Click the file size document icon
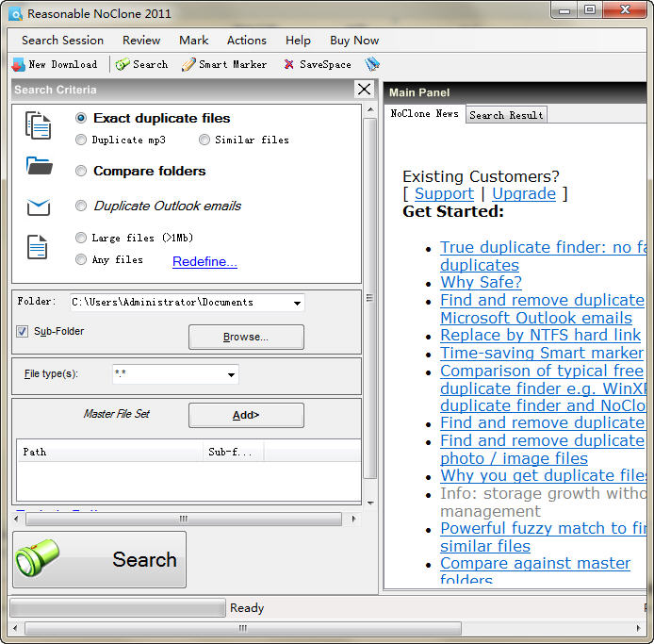 [37, 247]
